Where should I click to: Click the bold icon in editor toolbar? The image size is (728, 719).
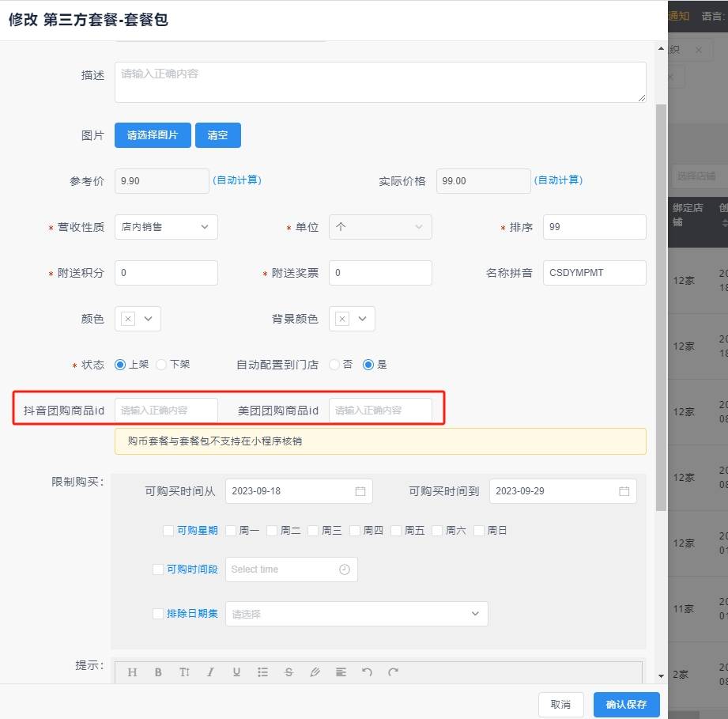[x=158, y=672]
